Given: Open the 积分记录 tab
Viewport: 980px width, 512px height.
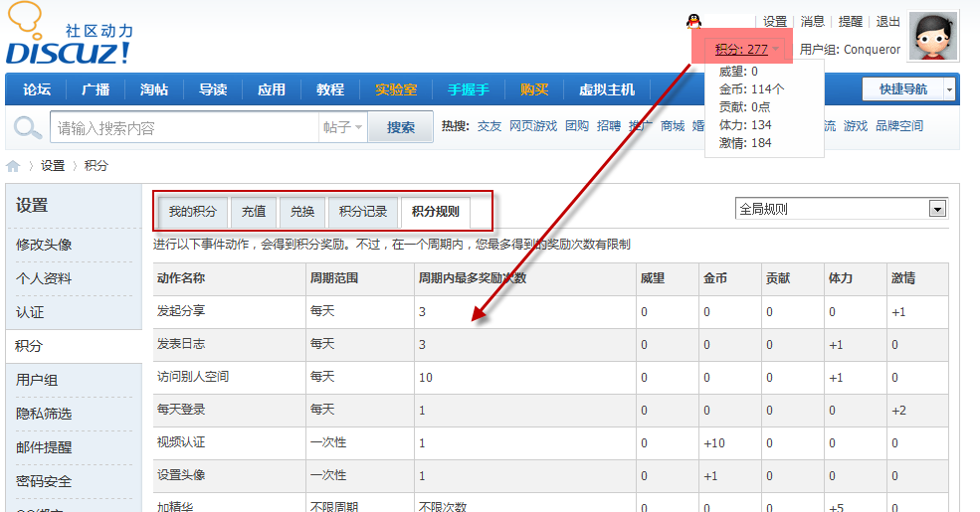Looking at the screenshot, I should [x=362, y=211].
